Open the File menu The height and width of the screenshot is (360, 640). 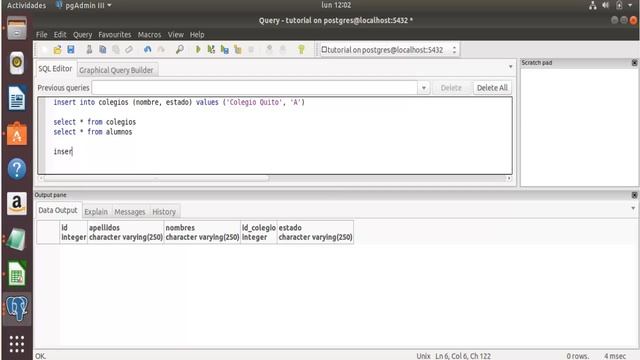point(42,35)
